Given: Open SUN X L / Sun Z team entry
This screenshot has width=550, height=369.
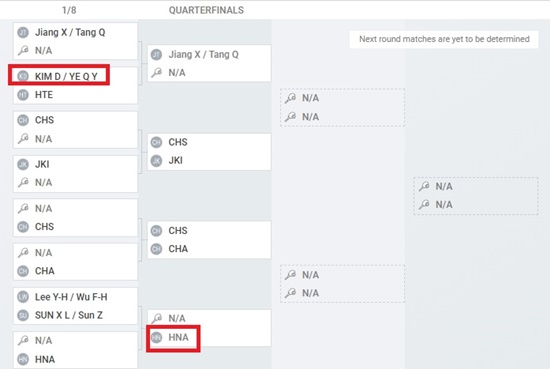Looking at the screenshot, I should pos(69,315).
